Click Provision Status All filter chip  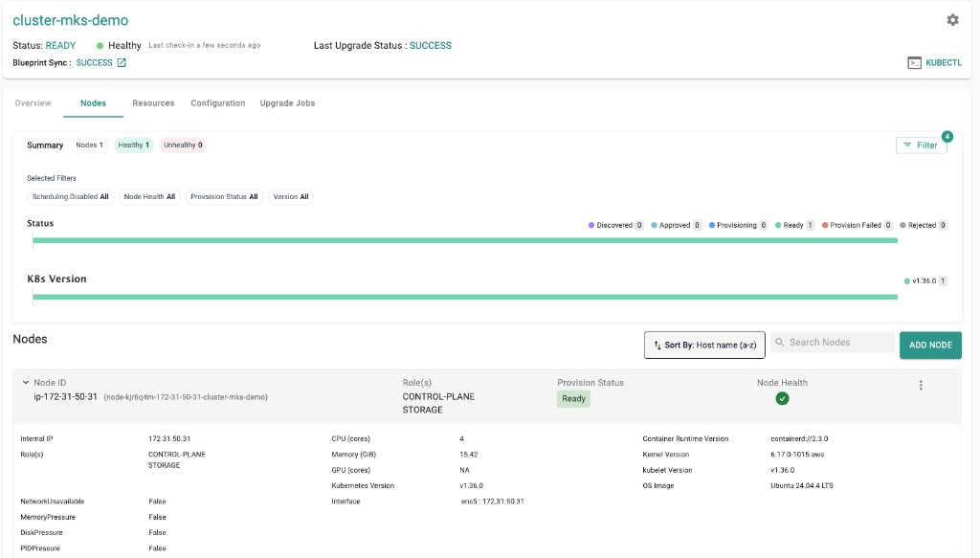(x=224, y=197)
